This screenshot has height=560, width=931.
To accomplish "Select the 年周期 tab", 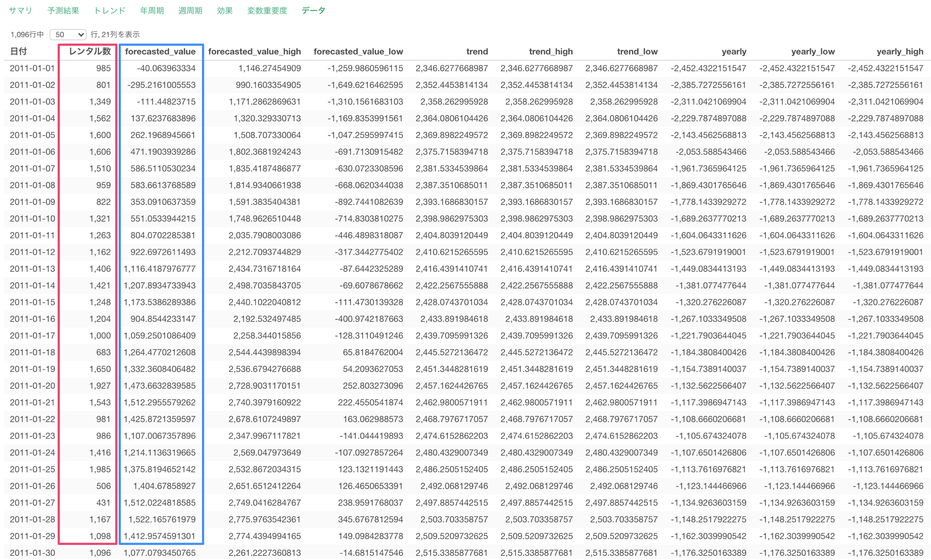I will tap(152, 10).
